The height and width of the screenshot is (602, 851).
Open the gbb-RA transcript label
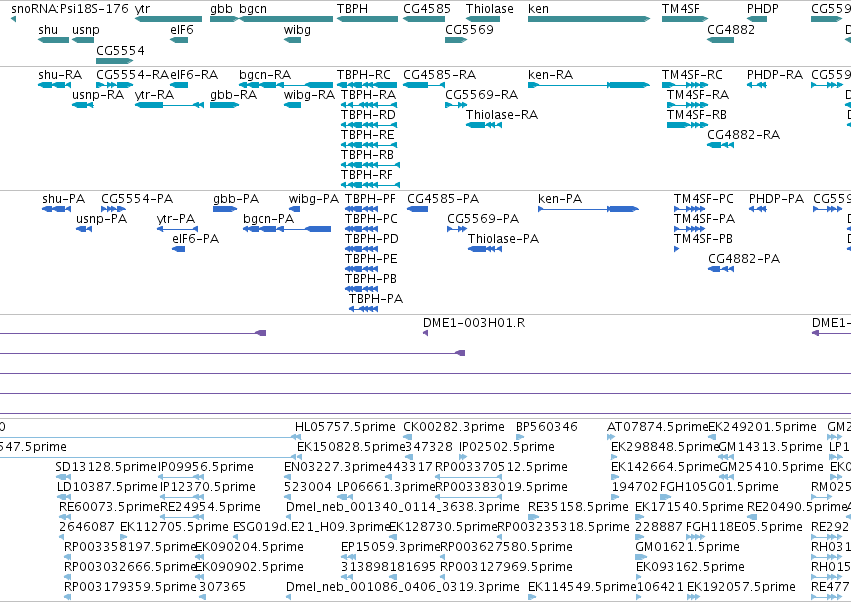tap(233, 95)
